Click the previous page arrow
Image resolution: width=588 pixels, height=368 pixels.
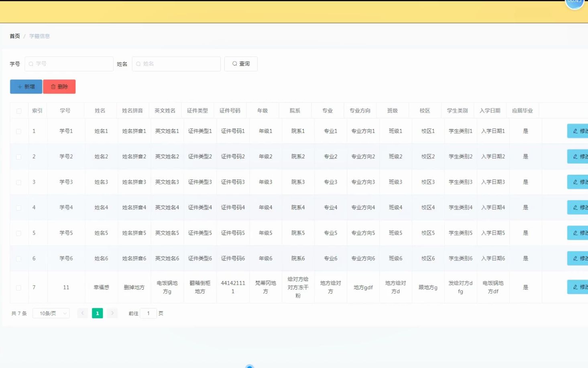pyautogui.click(x=83, y=313)
